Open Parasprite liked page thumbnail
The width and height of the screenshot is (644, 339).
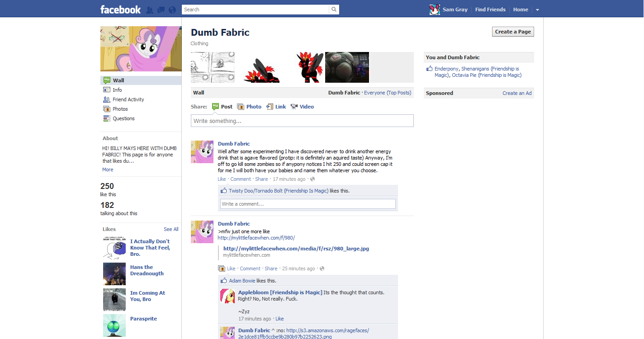pos(114,325)
